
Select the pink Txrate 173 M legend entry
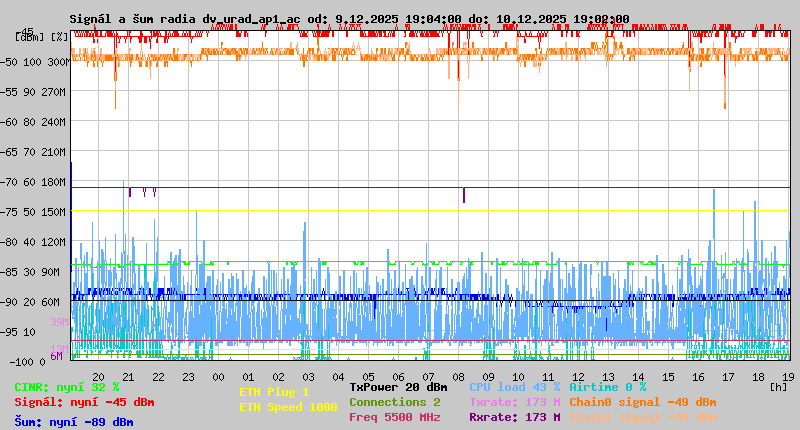(x=514, y=402)
